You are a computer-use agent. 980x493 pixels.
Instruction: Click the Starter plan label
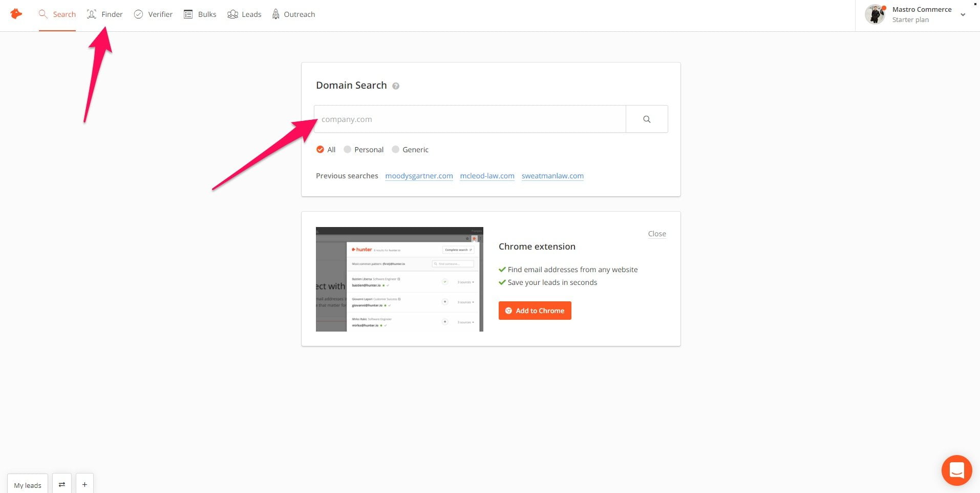[x=910, y=19]
